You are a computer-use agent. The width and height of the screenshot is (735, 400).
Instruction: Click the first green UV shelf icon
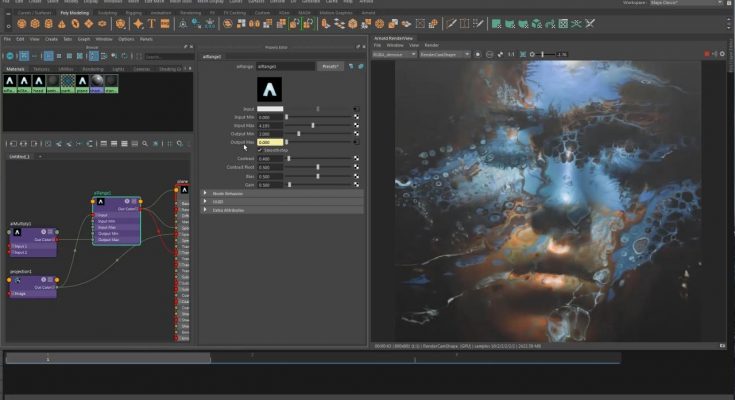(496, 23)
